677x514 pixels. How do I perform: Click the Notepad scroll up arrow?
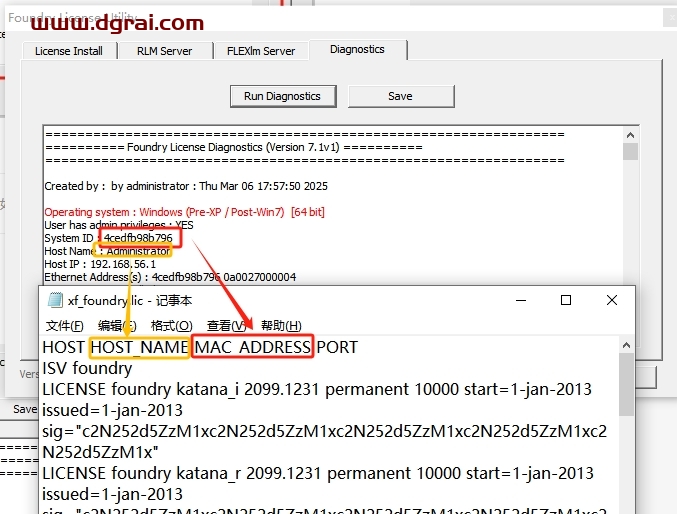coord(626,345)
